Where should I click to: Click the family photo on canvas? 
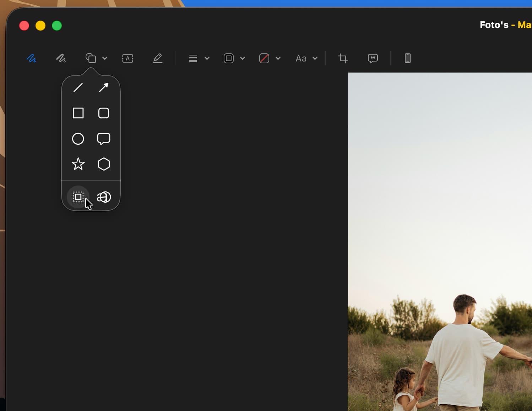[440, 242]
